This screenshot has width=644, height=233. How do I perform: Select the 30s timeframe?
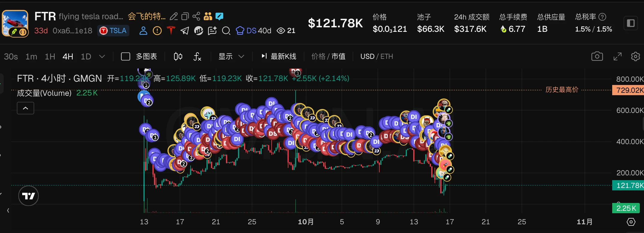11,56
